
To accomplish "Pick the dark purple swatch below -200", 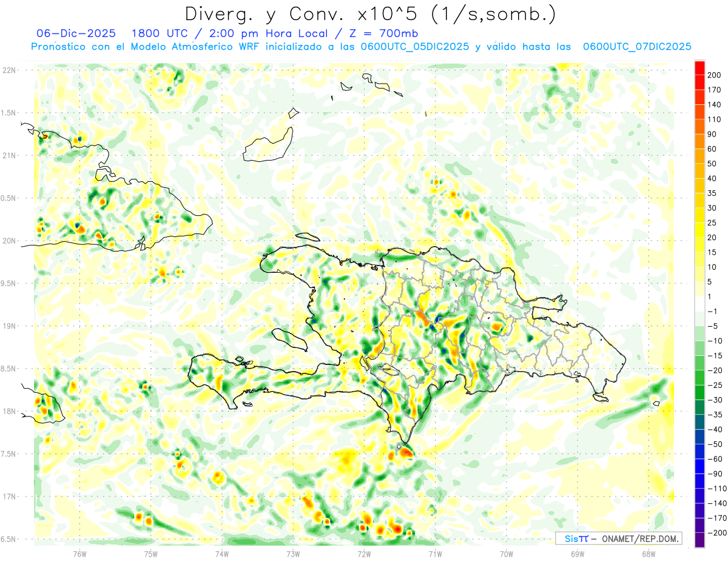I will click(x=699, y=540).
